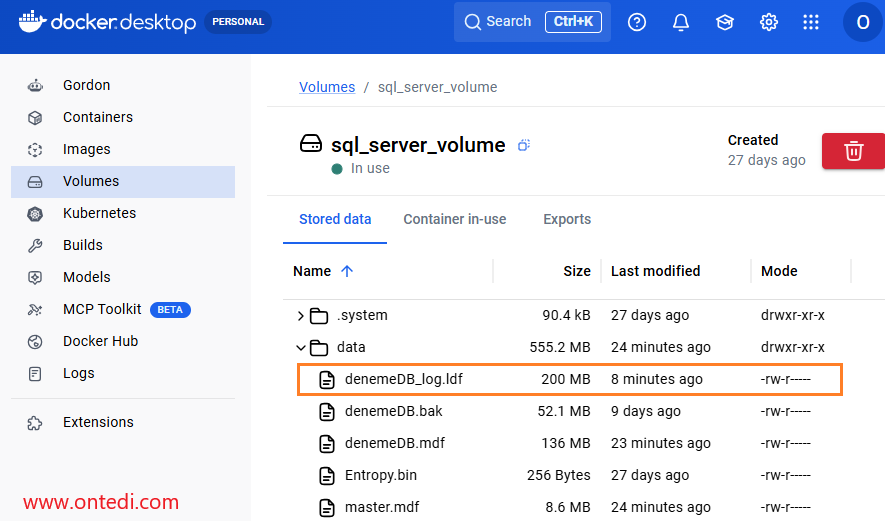Select Volumes in the sidebar
885x521 pixels.
tap(123, 182)
